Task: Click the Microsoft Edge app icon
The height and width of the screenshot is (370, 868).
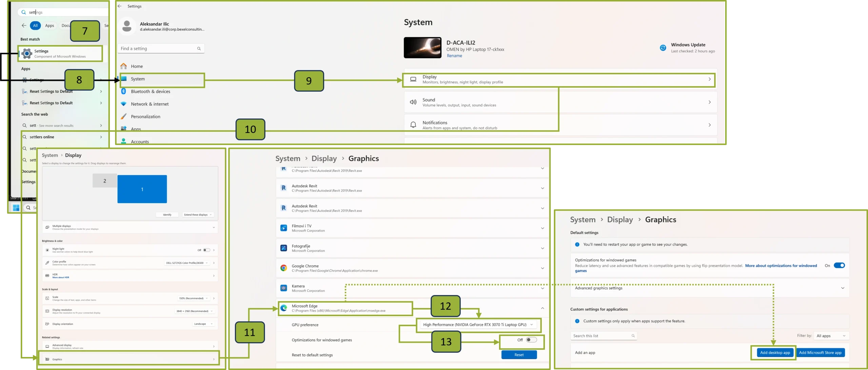Action: click(284, 308)
